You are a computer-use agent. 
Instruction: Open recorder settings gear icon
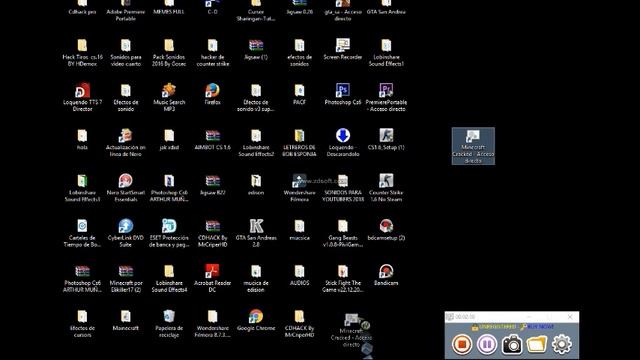tap(562, 344)
